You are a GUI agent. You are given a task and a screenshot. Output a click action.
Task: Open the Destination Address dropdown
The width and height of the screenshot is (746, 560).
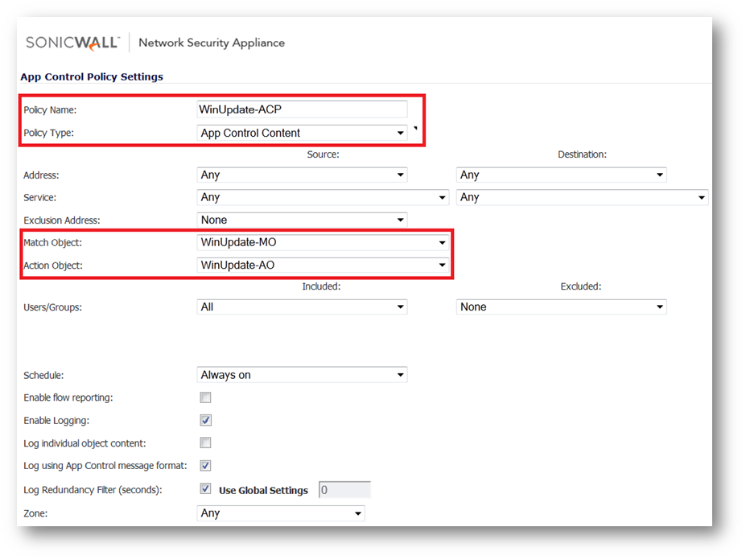click(x=561, y=175)
